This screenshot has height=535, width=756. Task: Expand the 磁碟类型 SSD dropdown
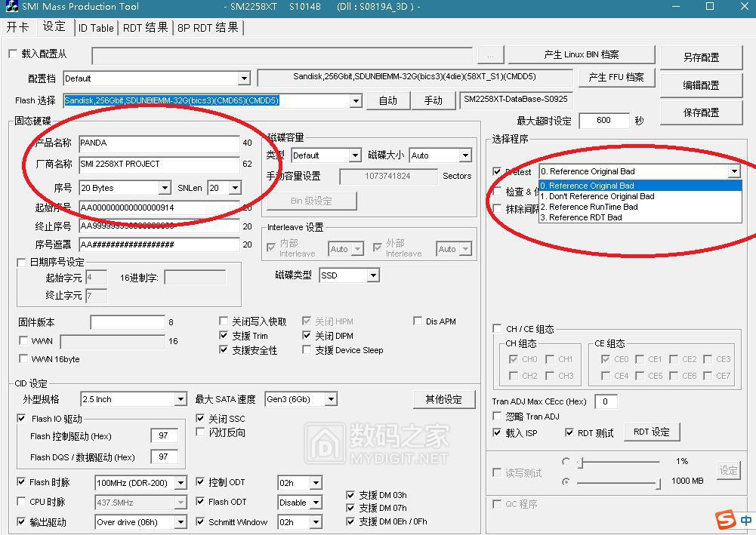[x=373, y=275]
